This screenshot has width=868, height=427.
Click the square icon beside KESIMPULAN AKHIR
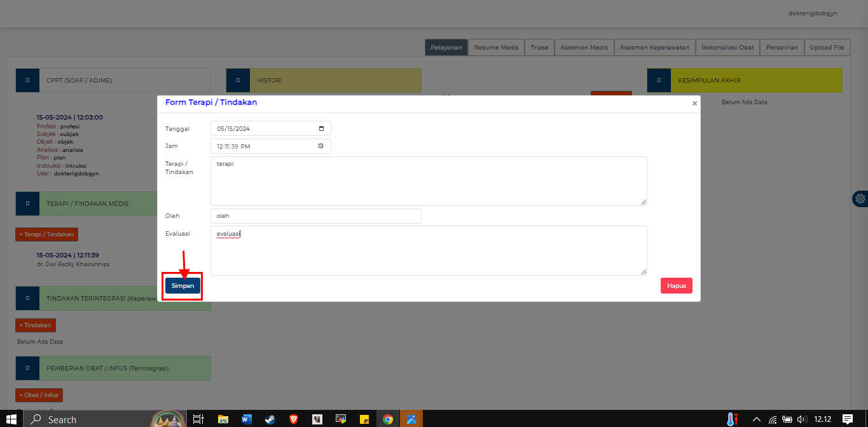pos(659,81)
